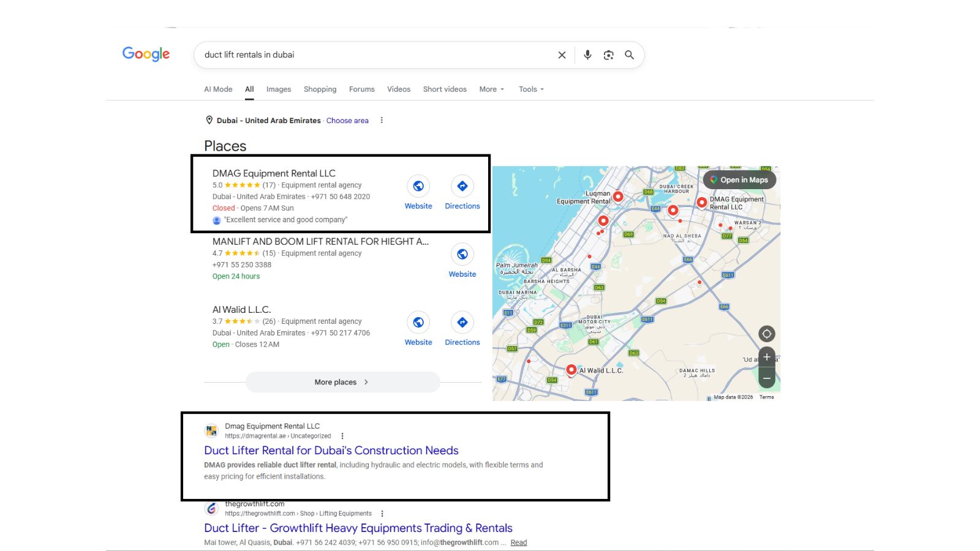Open MANLIFT AND BOOM LIFT Website icon
This screenshot has width=980, height=551.
(462, 254)
